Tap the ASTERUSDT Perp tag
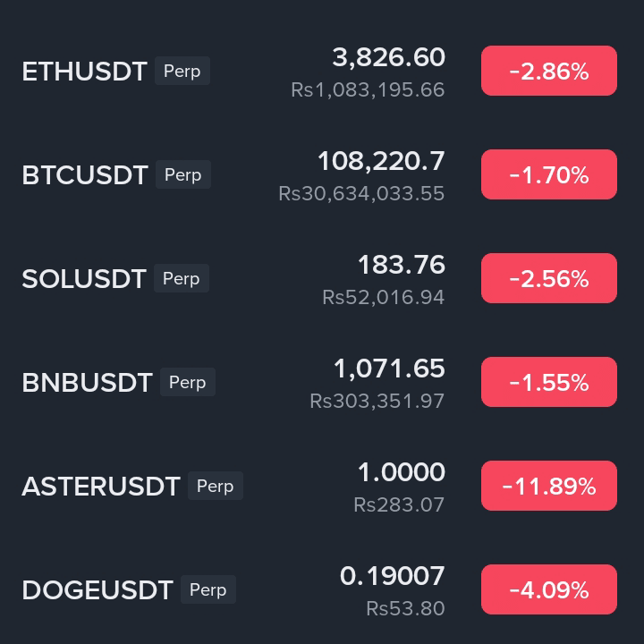This screenshot has height=644, width=644. click(216, 486)
